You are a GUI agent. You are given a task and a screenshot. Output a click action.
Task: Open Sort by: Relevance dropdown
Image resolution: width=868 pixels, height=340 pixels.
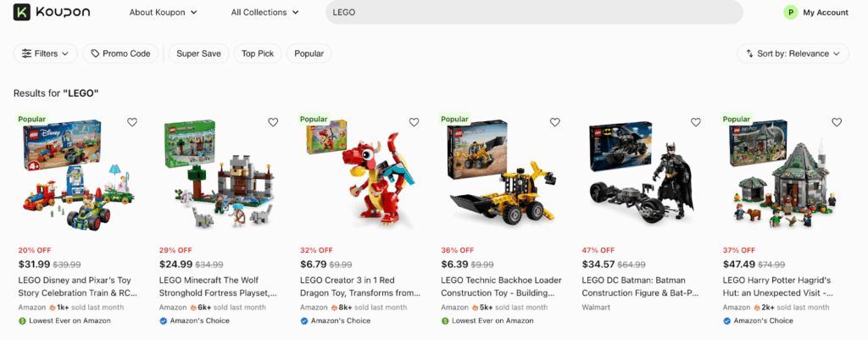point(793,53)
